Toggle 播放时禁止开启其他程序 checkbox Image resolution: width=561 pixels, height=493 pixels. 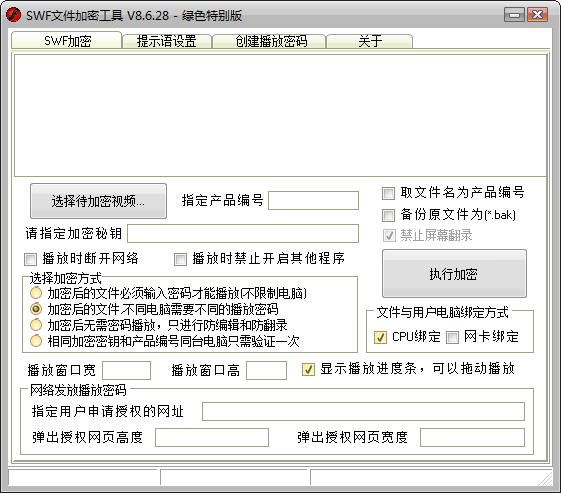(180, 259)
